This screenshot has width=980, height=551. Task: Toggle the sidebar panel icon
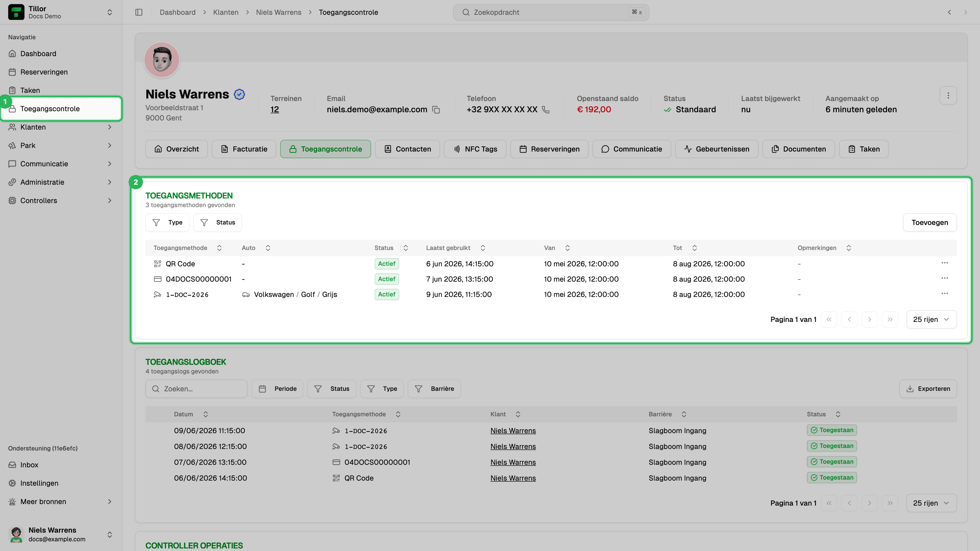tap(139, 12)
